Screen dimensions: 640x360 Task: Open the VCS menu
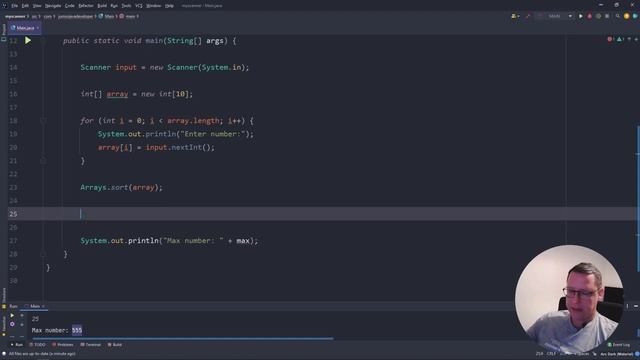coord(139,6)
